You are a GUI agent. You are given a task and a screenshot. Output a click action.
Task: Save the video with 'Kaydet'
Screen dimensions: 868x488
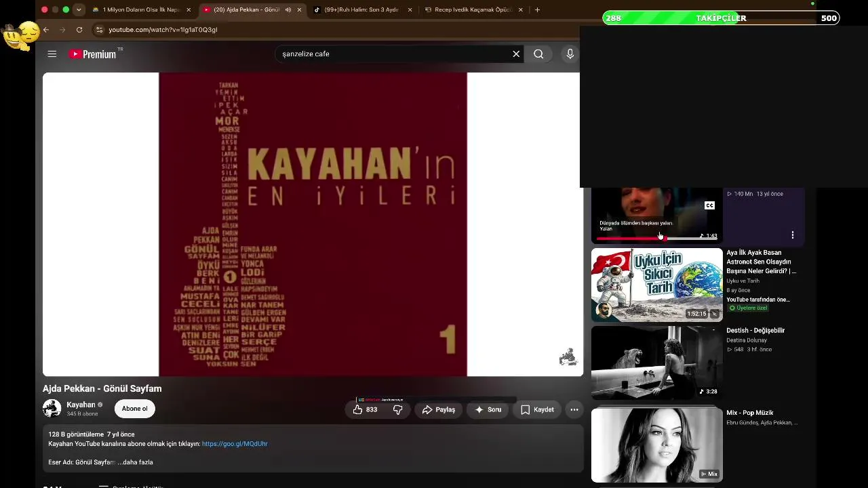538,409
